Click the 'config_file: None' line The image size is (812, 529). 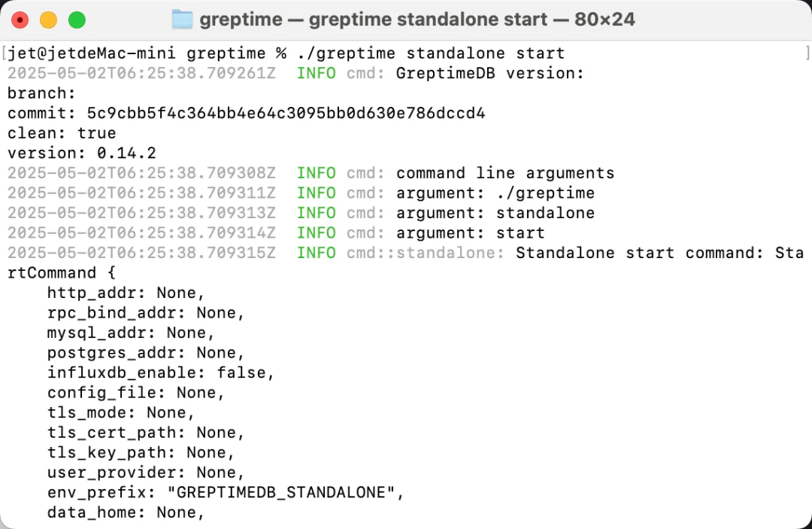(x=136, y=393)
